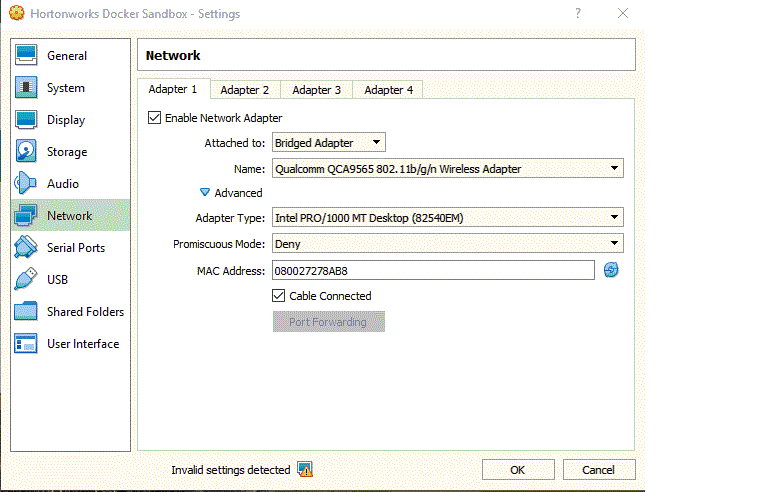Select Audio category label

63,184
